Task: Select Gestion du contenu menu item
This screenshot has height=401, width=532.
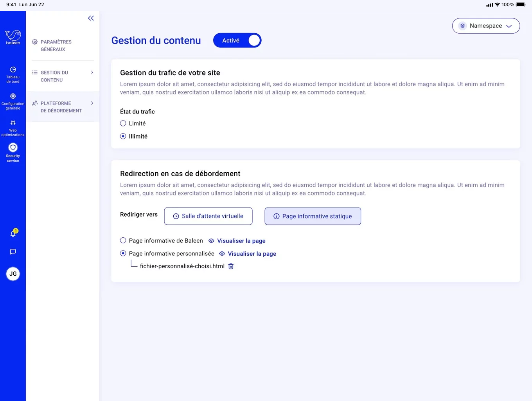Action: pos(54,76)
